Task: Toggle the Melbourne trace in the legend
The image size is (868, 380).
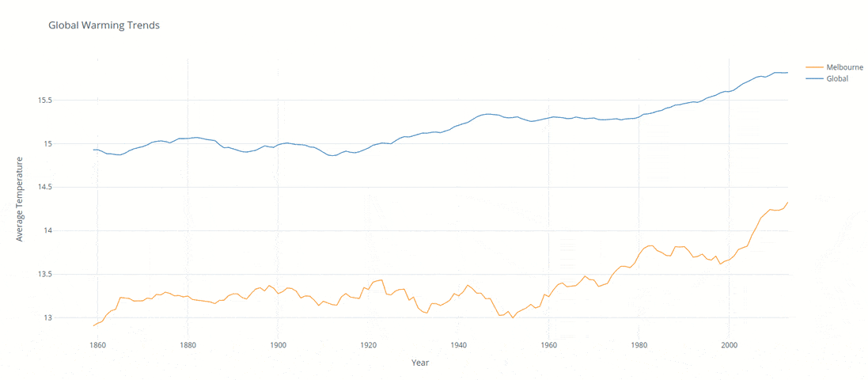Action: click(845, 67)
